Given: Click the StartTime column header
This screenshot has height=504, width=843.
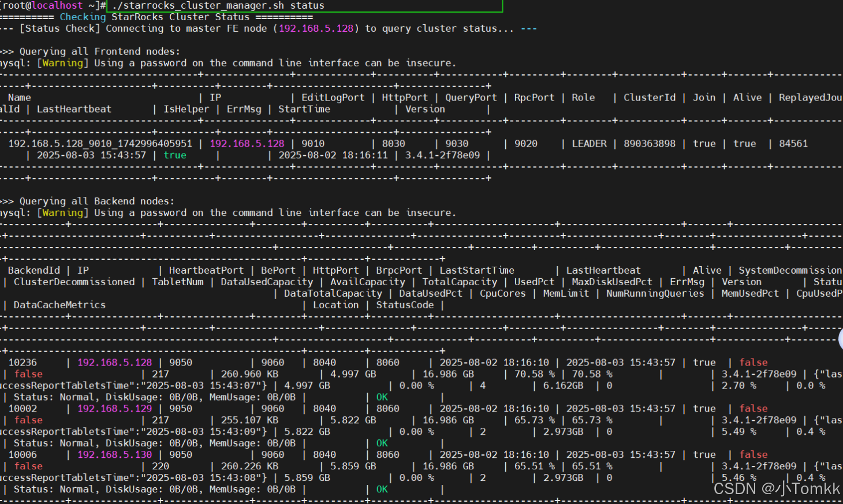Looking at the screenshot, I should coord(304,109).
